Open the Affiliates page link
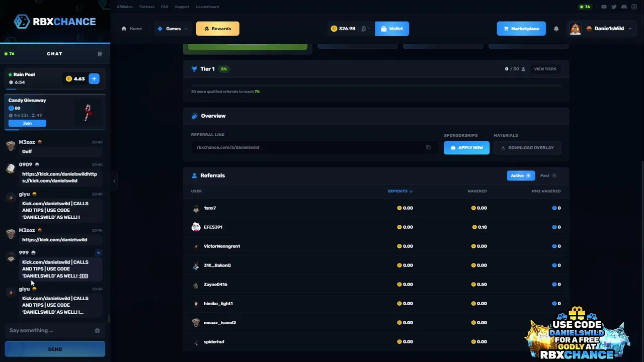 (125, 7)
